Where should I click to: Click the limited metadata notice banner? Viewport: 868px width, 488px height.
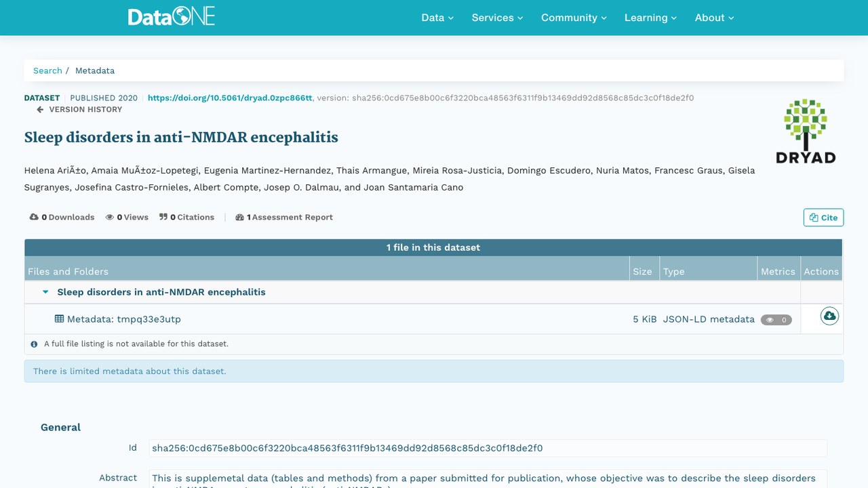(x=434, y=371)
